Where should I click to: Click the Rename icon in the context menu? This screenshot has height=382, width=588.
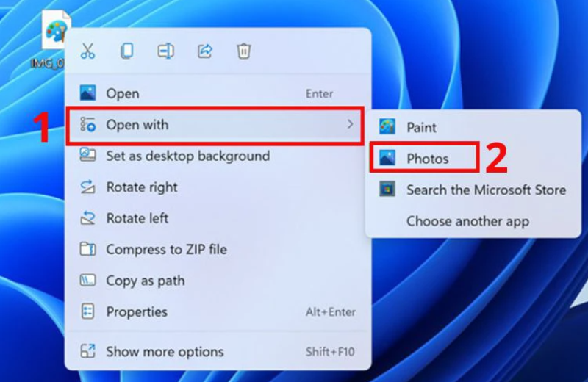pyautogui.click(x=166, y=51)
